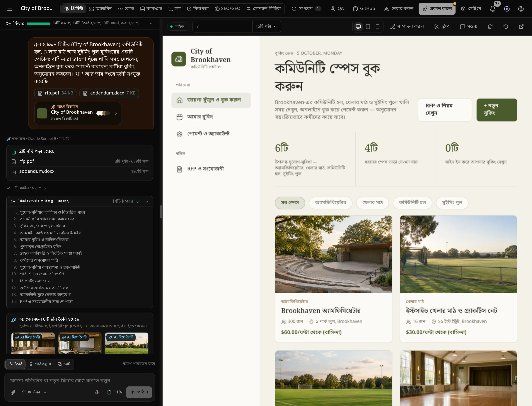Click the রিপ scissors tool
This screenshot has height=406, width=532.
point(442,26)
